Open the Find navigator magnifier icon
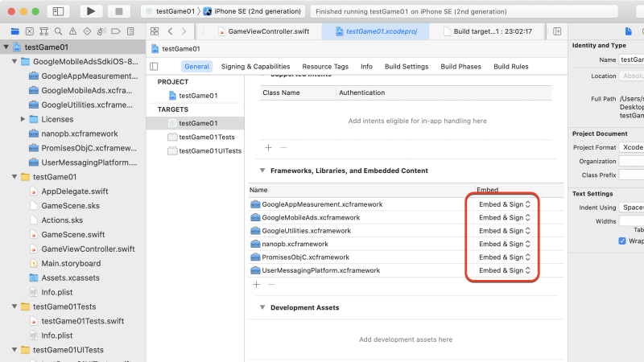 [58, 31]
